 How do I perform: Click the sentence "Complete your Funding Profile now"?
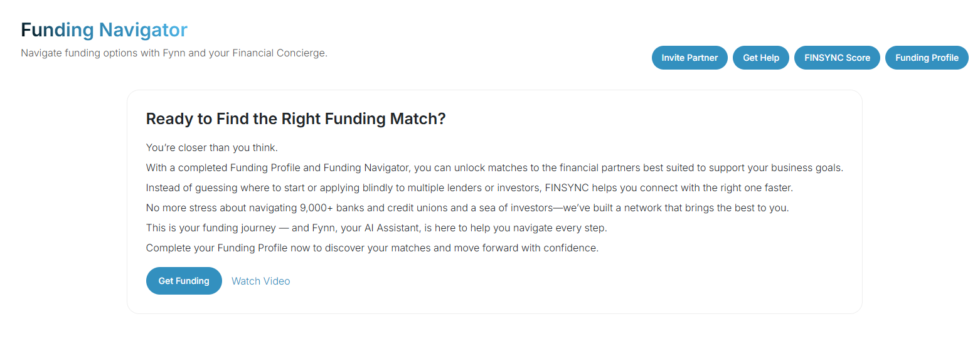pos(372,248)
